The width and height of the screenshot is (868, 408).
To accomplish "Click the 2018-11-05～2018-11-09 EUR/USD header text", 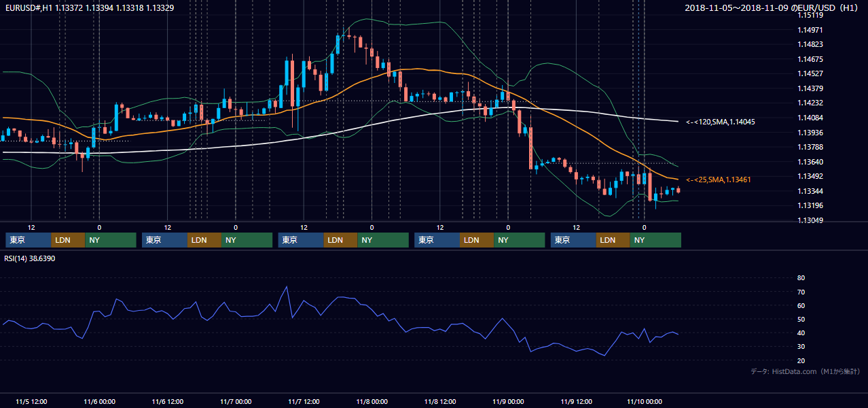I will point(772,8).
